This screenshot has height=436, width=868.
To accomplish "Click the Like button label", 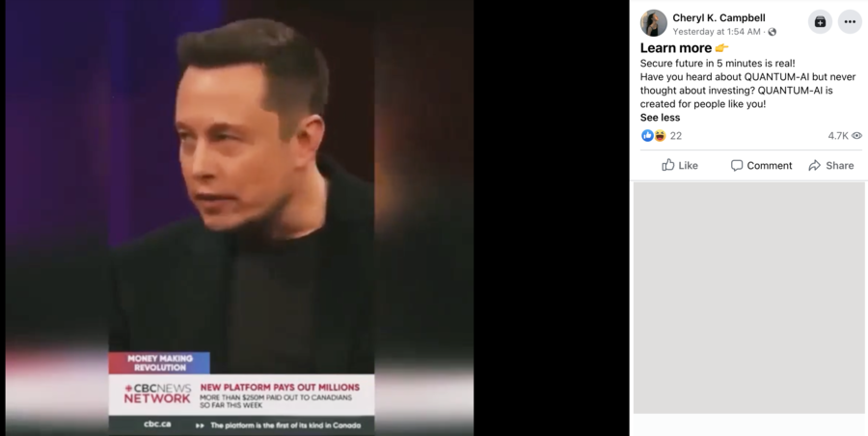I will [x=688, y=166].
